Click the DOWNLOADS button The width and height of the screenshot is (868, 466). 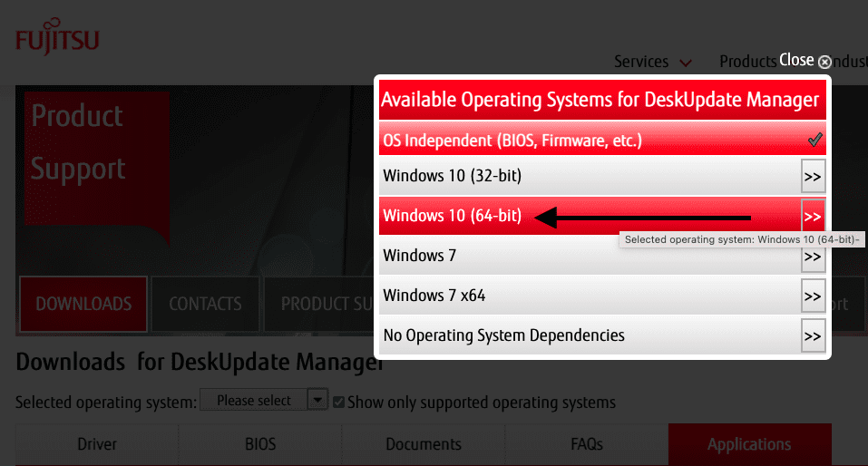coord(83,304)
